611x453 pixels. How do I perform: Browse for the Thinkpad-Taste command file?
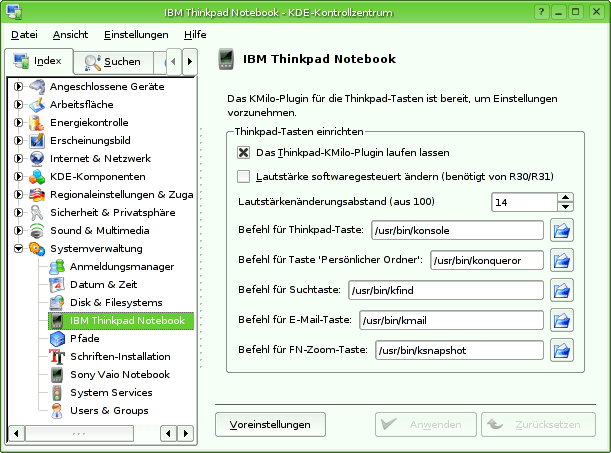(562, 230)
